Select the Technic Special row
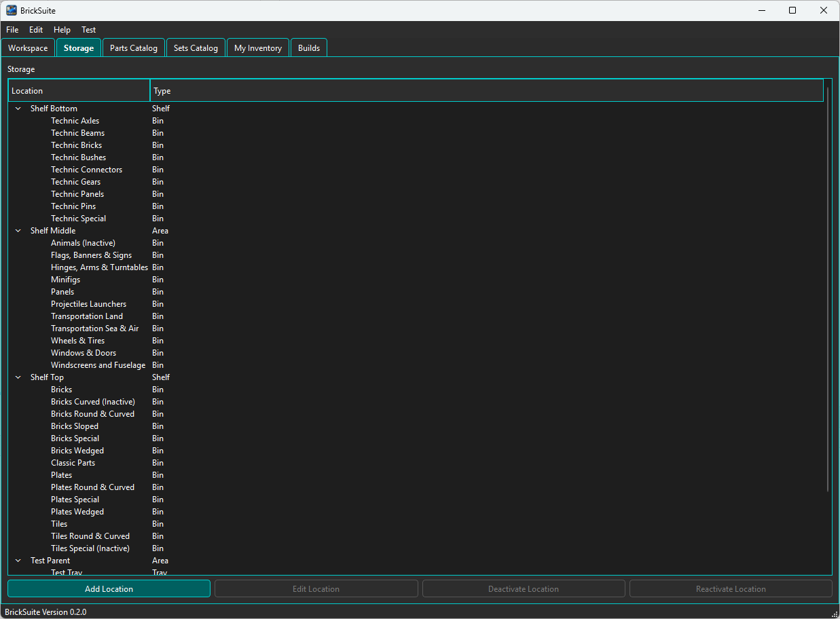 (x=416, y=219)
